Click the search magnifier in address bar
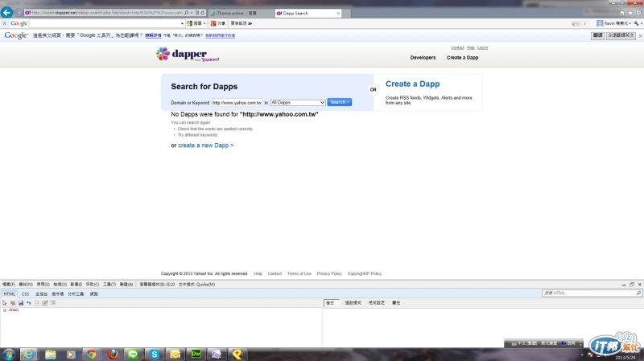 tap(187, 13)
